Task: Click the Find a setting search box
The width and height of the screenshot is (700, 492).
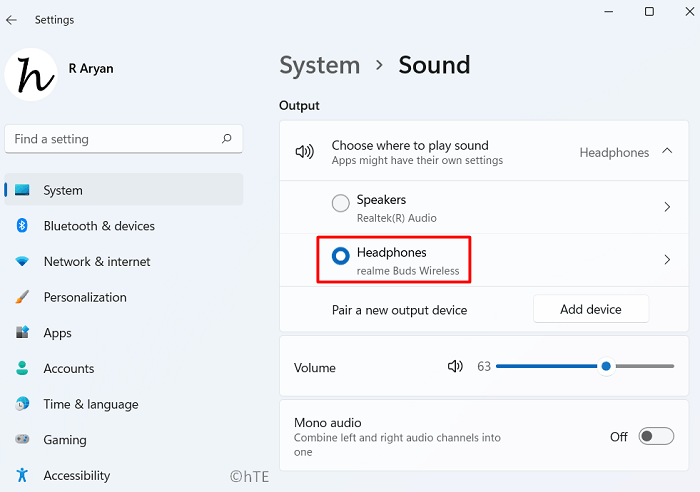Action: click(x=124, y=139)
